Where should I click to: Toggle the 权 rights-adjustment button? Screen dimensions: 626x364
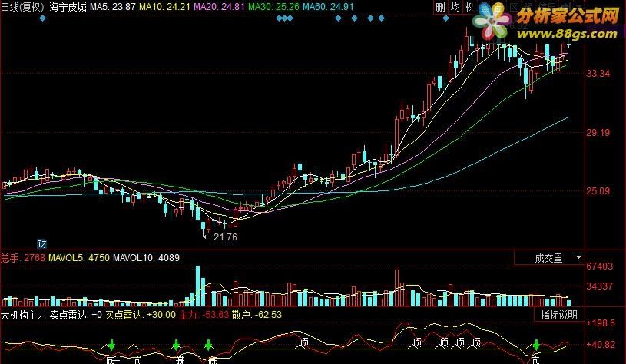point(468,7)
